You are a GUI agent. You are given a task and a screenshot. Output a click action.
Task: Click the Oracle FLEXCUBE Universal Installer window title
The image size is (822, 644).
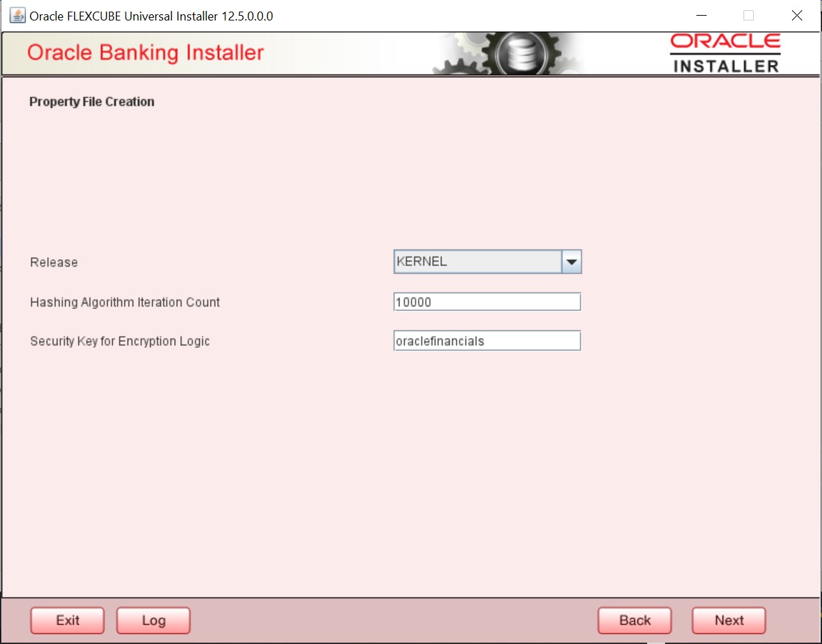[x=151, y=16]
